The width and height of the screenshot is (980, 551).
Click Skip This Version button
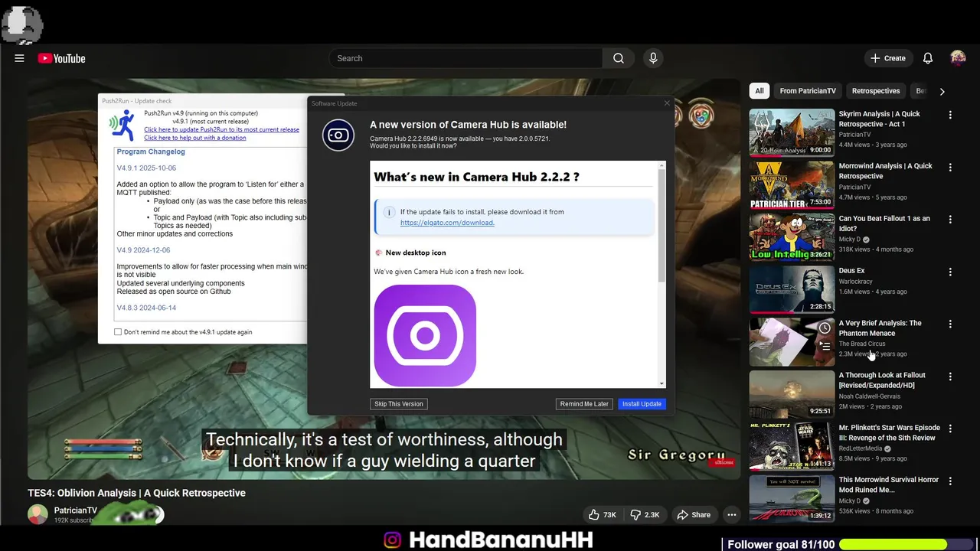coord(398,404)
